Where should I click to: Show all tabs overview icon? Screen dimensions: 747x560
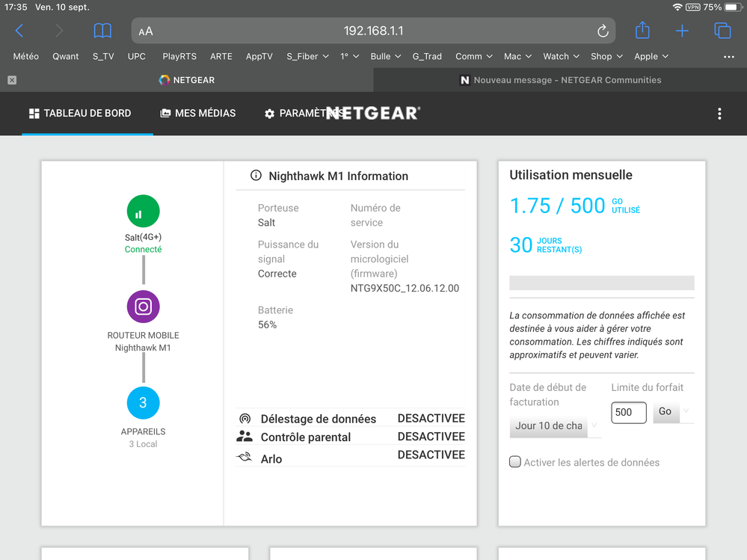coord(722,31)
